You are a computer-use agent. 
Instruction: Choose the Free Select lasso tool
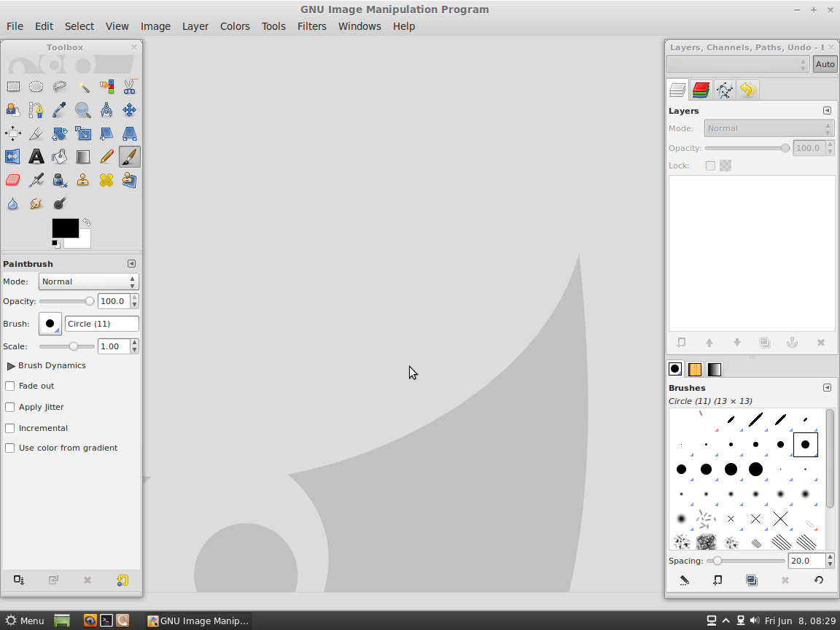coord(60,87)
